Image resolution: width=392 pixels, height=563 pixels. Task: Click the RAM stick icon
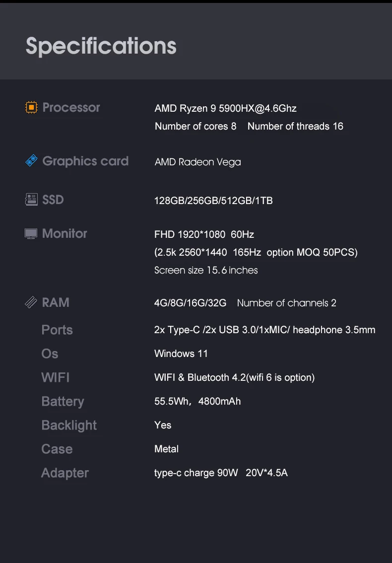point(31,302)
